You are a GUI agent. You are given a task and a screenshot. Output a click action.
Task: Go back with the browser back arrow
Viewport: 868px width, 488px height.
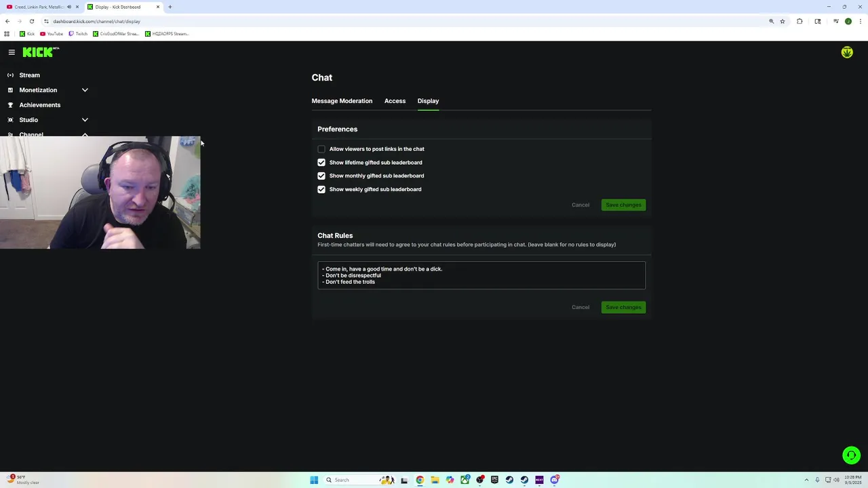7,21
